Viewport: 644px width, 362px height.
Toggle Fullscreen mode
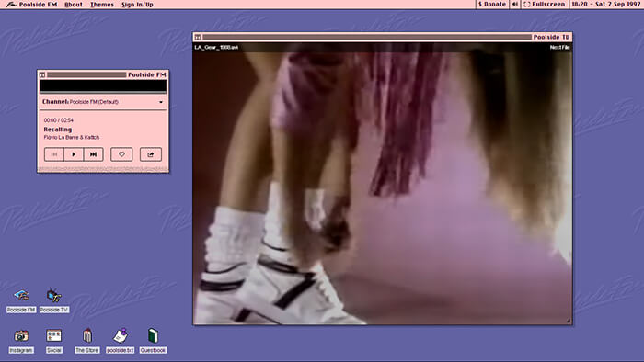[545, 4]
